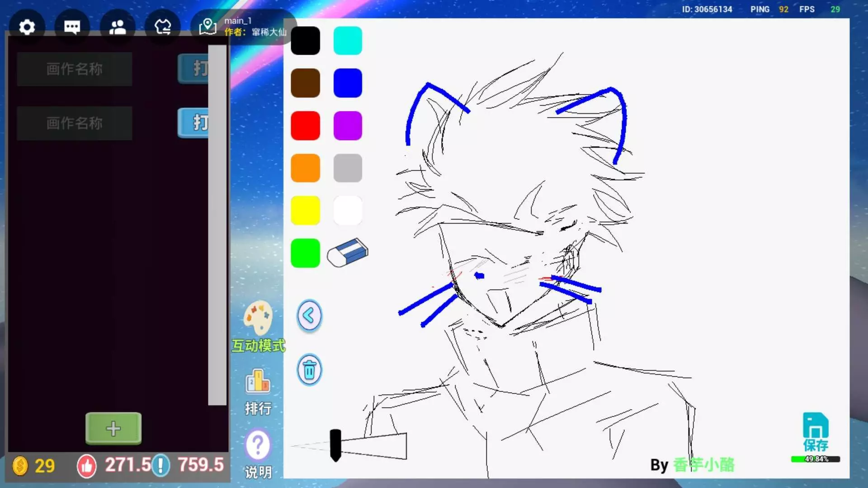868x488 pixels.
Task: Click the second 画作名称 name field
Action: click(75, 123)
